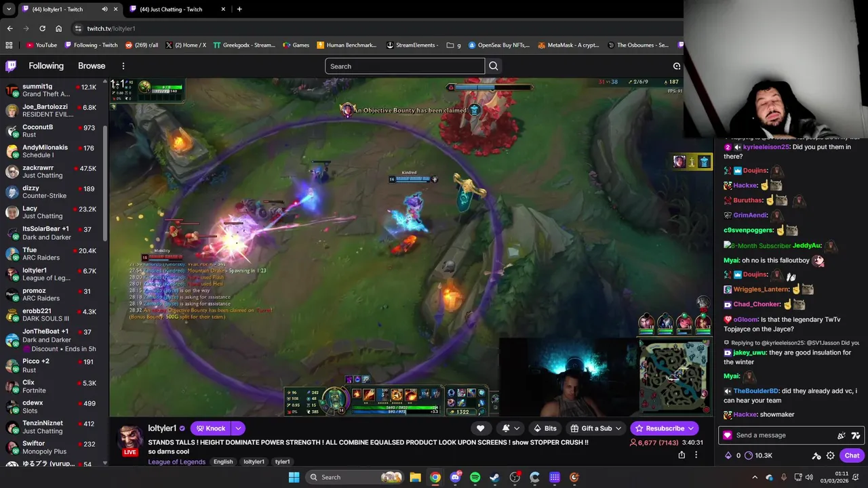This screenshot has height=488, width=868.
Task: Open zackrawrr channel in sidebar
Action: click(x=54, y=171)
